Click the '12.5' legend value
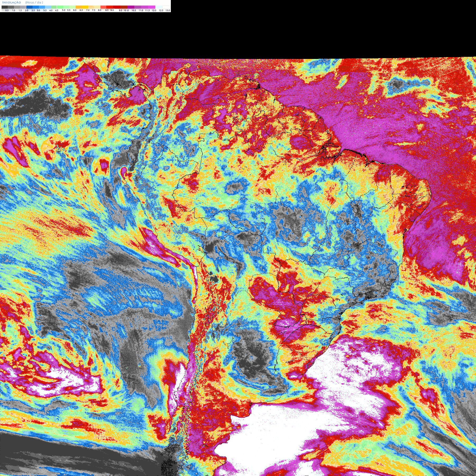 (161, 10)
